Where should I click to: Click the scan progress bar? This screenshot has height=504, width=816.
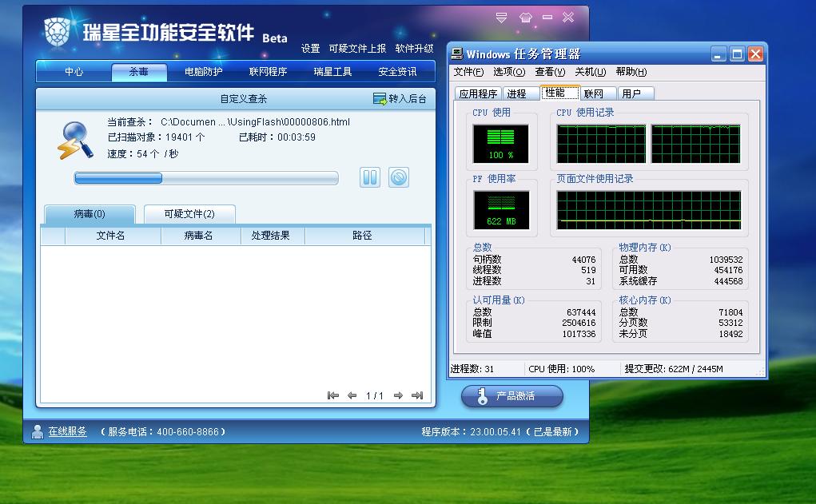point(206,178)
